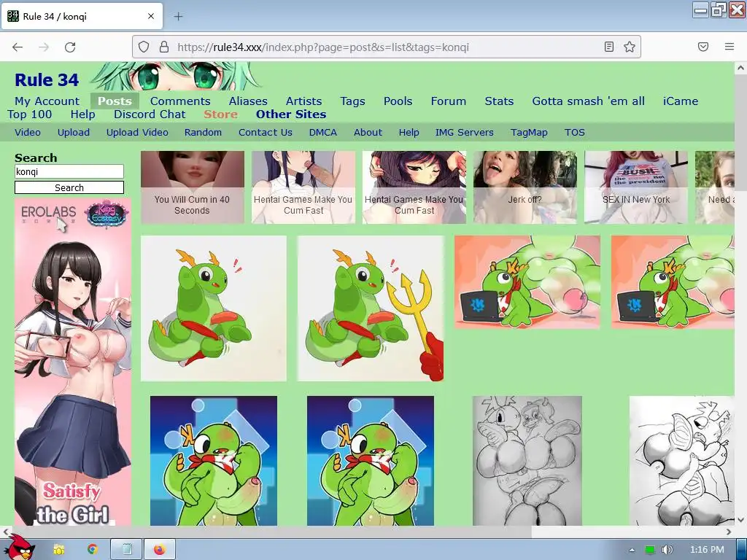Open the Artists page
This screenshot has height=560, width=747.
click(303, 101)
